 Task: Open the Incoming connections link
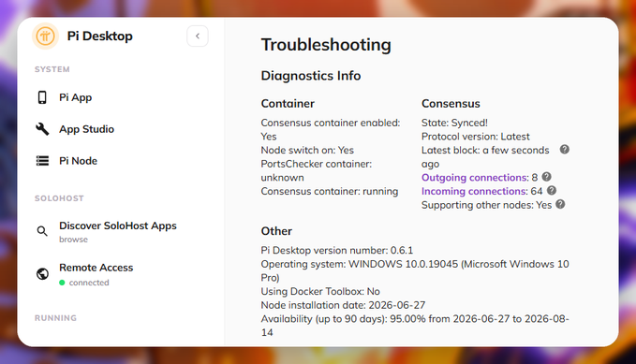pyautogui.click(x=474, y=191)
